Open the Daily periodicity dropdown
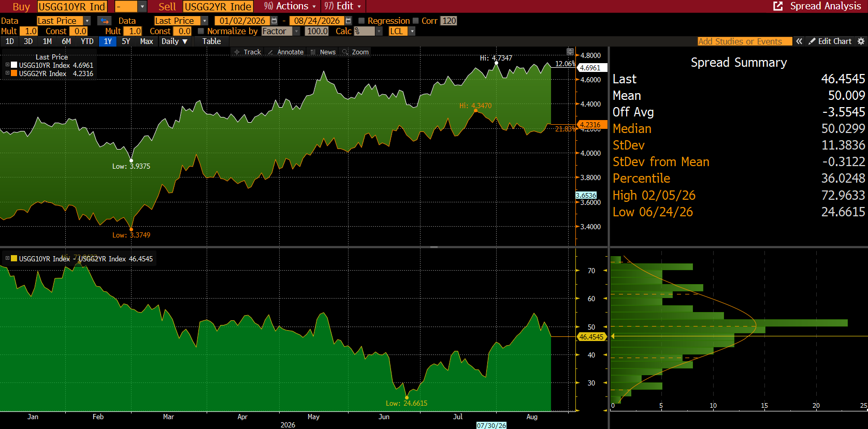868x429 pixels. [175, 41]
